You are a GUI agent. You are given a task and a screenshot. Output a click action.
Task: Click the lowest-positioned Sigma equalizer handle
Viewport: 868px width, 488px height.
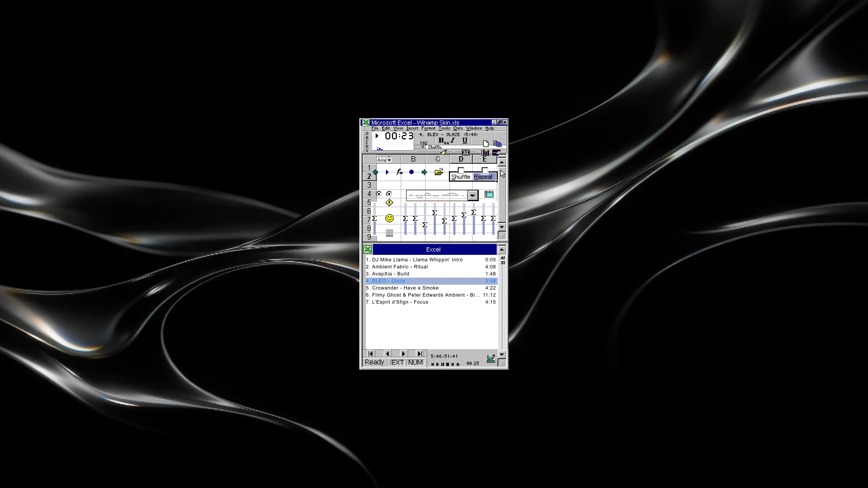point(425,225)
